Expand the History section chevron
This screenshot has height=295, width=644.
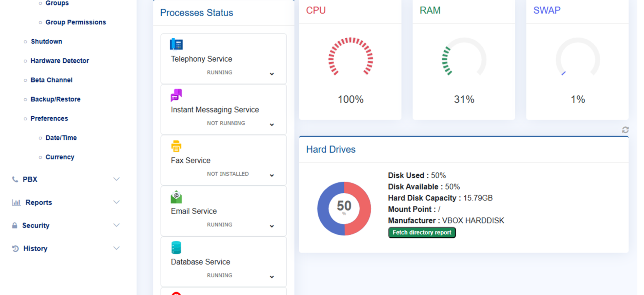116,248
